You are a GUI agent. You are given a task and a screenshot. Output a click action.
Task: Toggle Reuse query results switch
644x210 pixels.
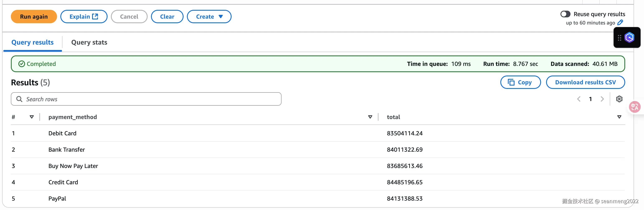pos(565,14)
